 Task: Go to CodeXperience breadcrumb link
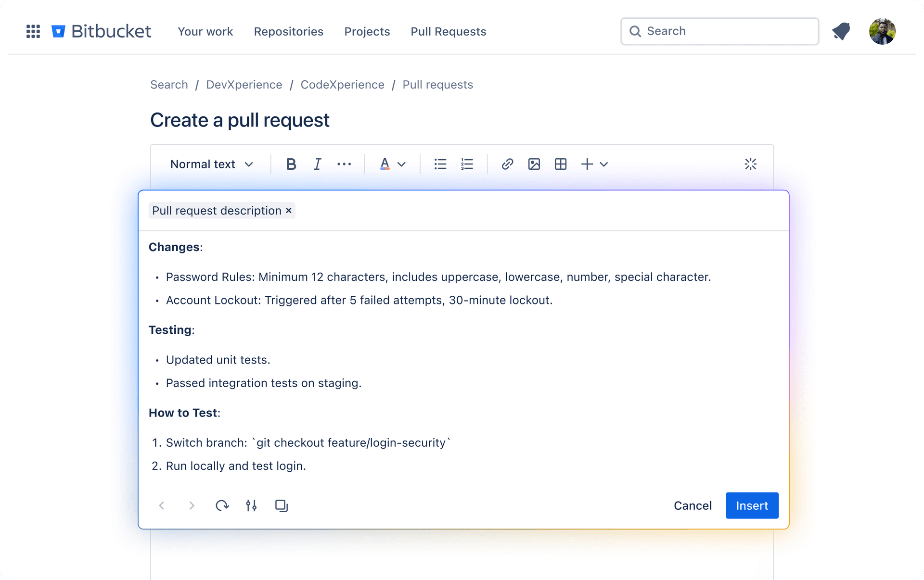pos(342,85)
